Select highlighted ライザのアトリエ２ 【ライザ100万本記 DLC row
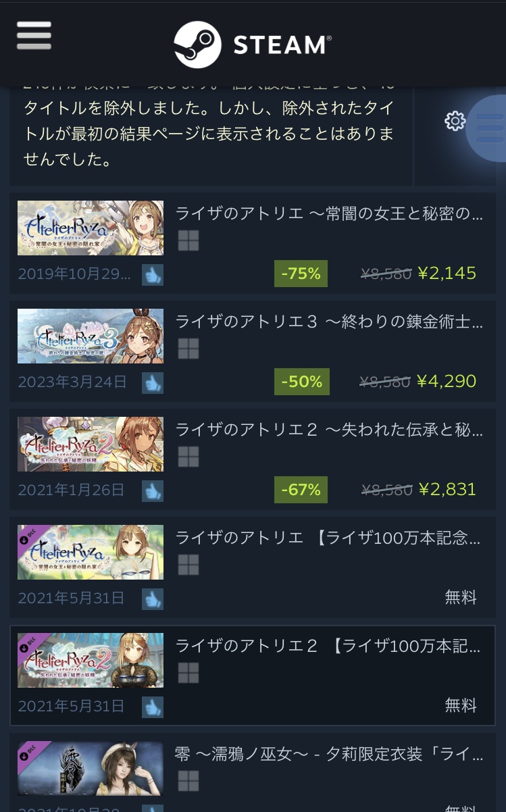 [253, 676]
